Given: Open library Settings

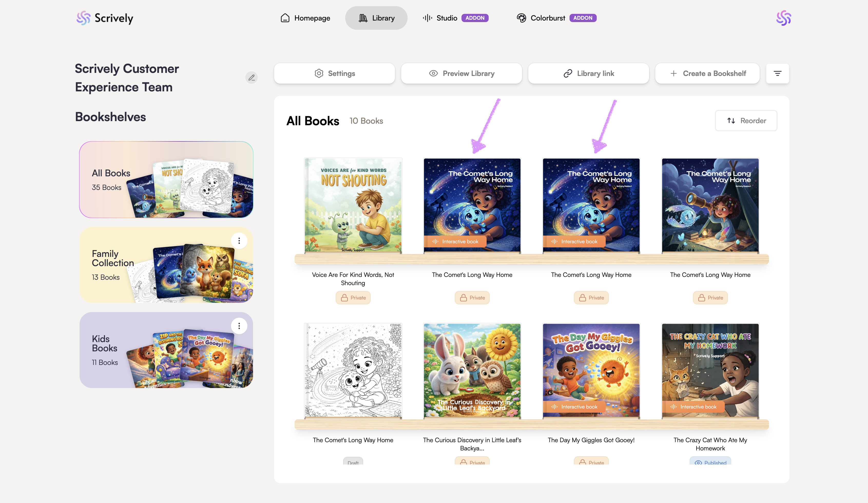Looking at the screenshot, I should [x=334, y=73].
